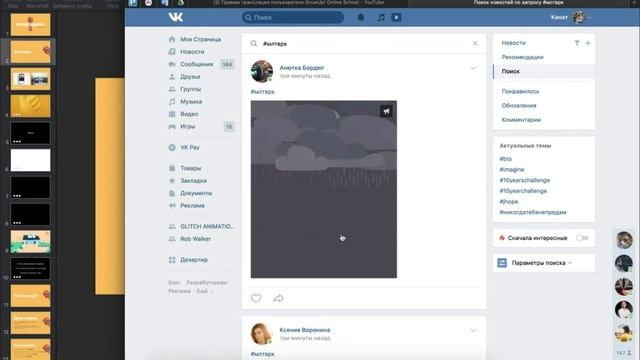Viewport: 640px width, 360px height.
Task: Click the gamepad icon beside Игры
Action: click(172, 127)
